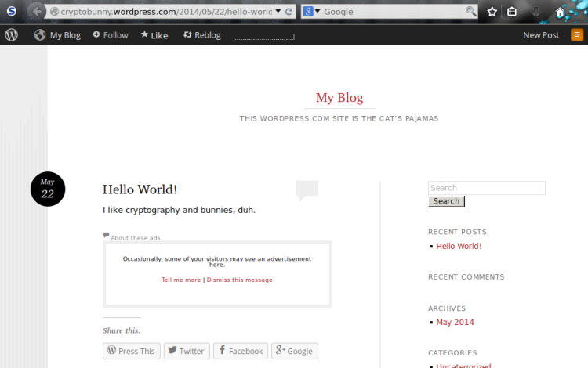Dismiss this message about ads

[239, 280]
